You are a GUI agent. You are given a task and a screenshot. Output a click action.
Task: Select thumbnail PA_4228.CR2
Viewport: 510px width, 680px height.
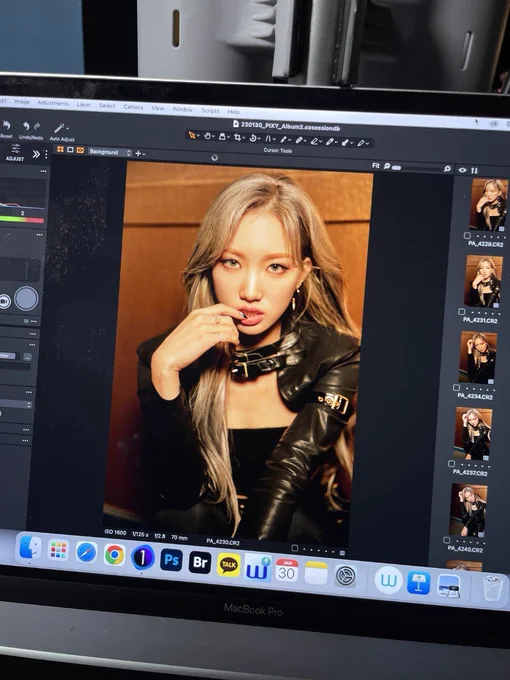pyautogui.click(x=488, y=204)
